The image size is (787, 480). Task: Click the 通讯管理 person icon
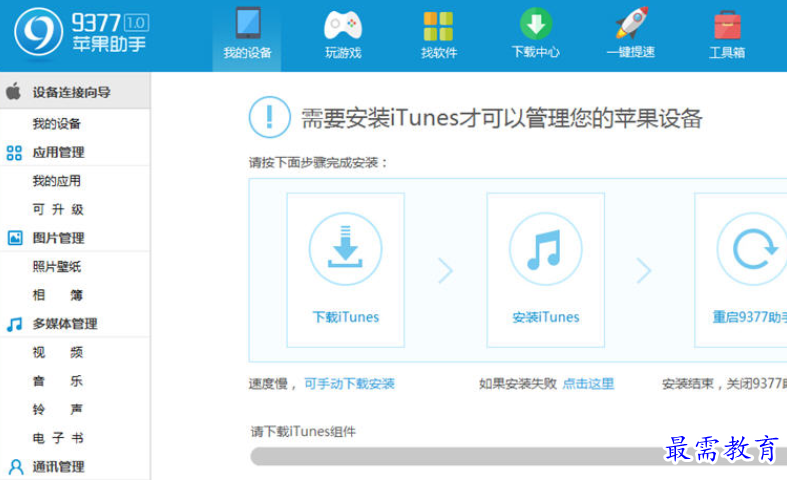tap(16, 467)
